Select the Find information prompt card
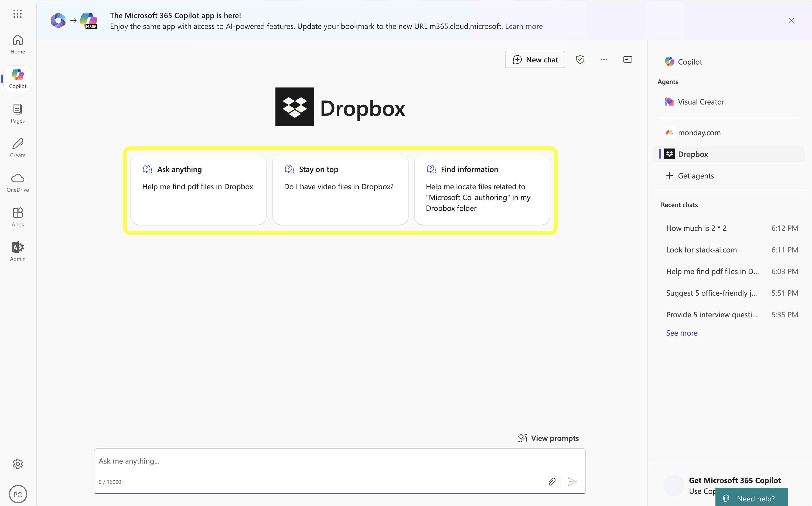 [482, 190]
